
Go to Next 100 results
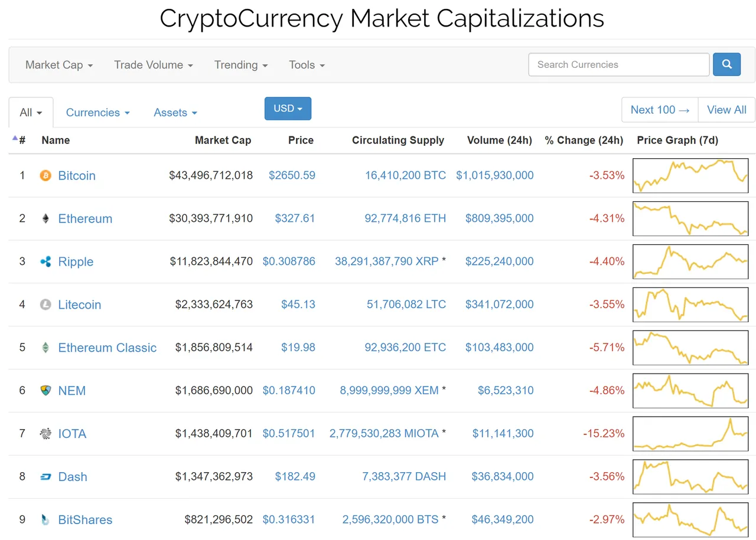pyautogui.click(x=660, y=110)
